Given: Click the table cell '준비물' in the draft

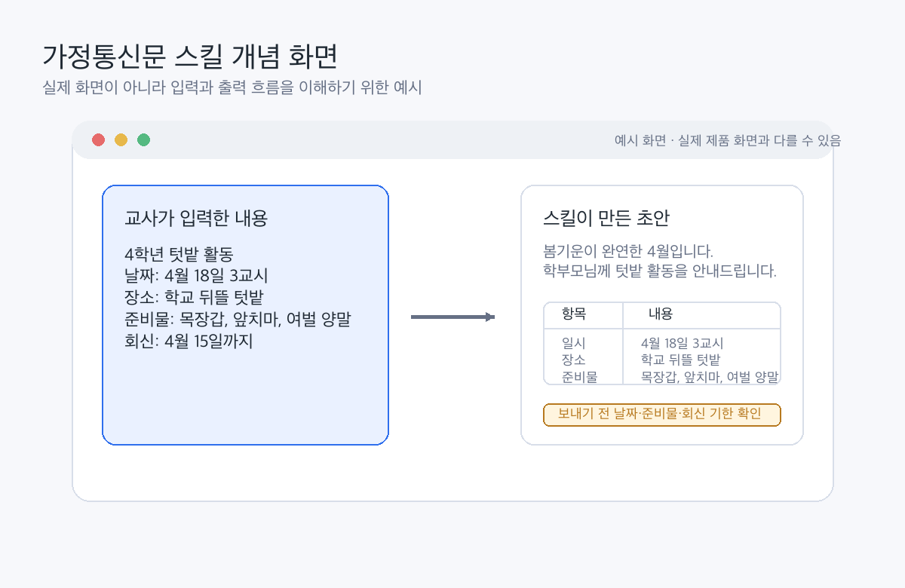Looking at the screenshot, I should (x=580, y=377).
